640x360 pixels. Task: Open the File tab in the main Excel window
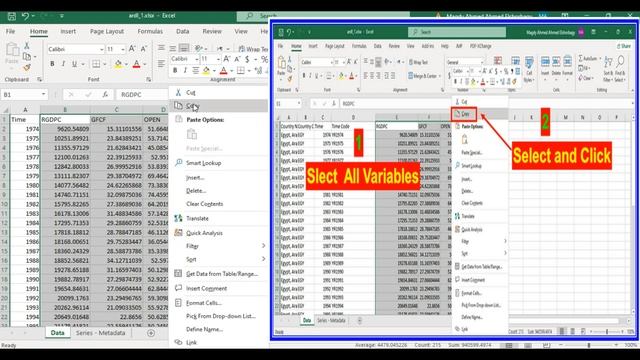(x=11, y=31)
